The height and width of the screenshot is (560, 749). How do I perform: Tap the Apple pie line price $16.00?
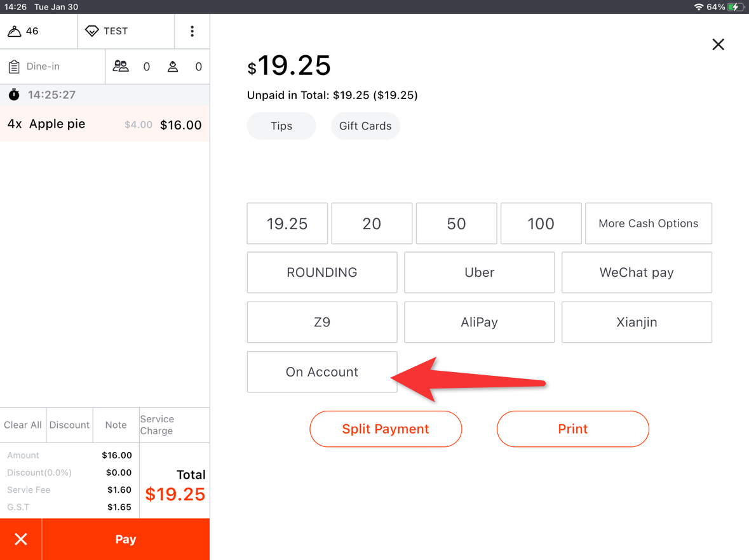[180, 125]
